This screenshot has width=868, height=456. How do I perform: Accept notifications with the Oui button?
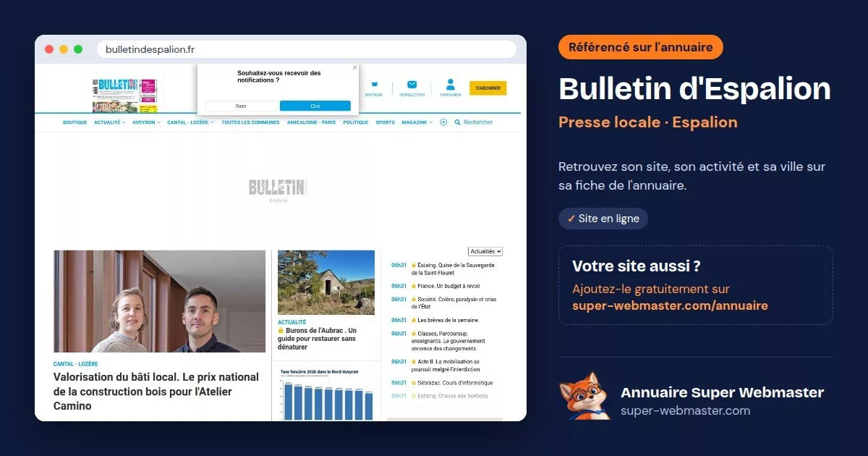315,106
